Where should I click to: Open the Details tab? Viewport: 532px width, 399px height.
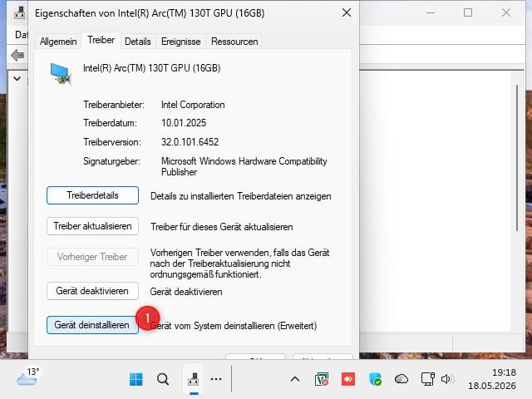(138, 42)
